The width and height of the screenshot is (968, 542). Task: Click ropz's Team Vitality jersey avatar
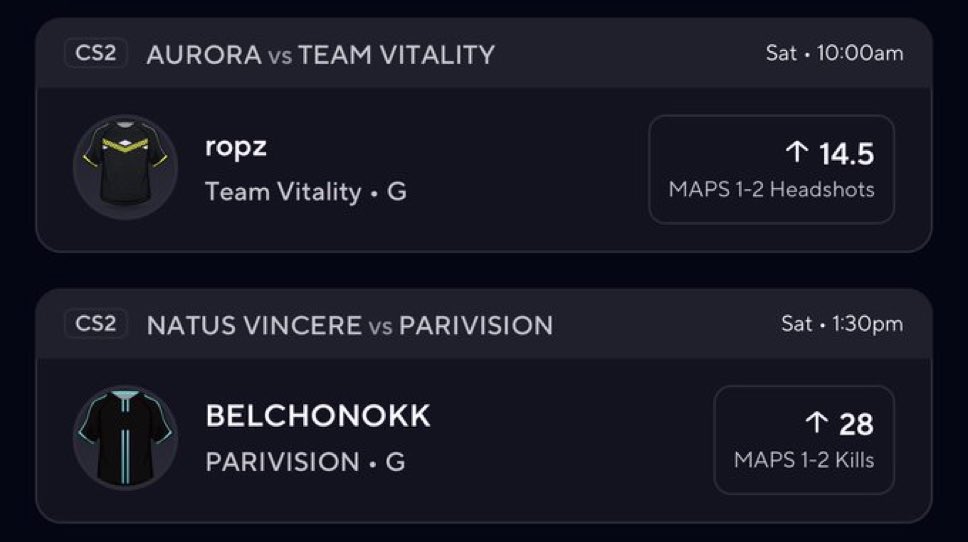click(x=126, y=168)
